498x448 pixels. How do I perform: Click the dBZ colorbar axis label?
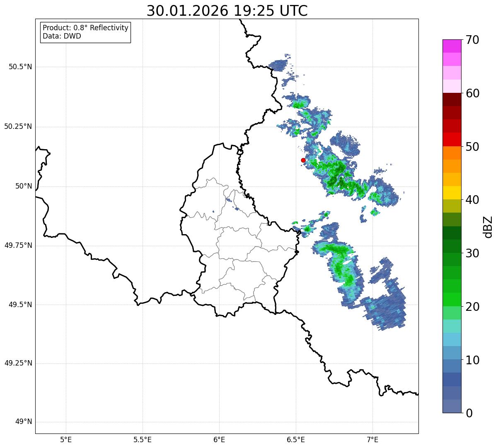point(488,226)
